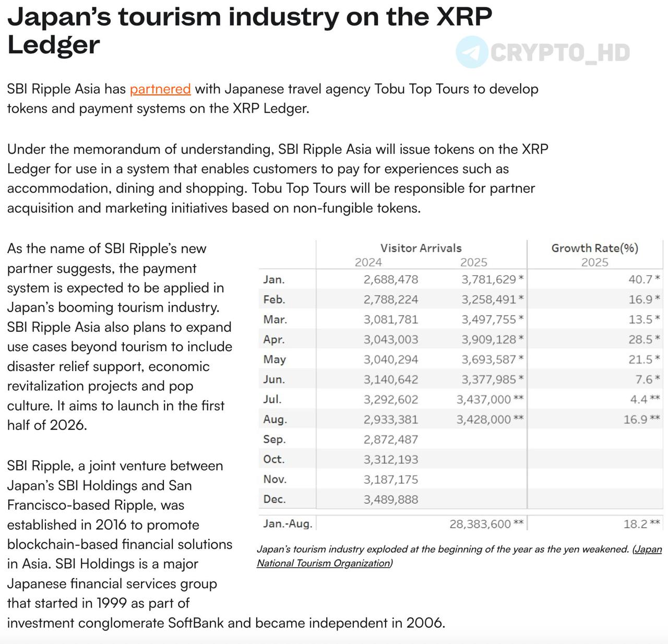Image resolution: width=668 pixels, height=644 pixels.
Task: Select the Jul. 2024 value 3,292,602
Action: click(x=391, y=400)
